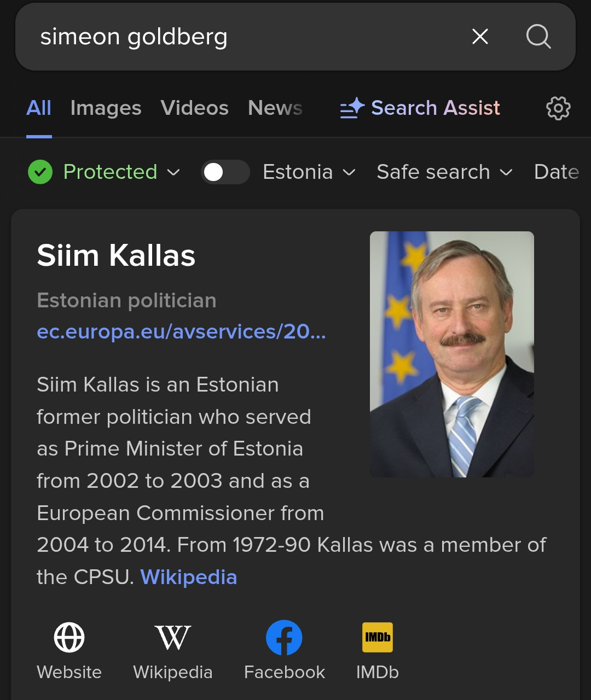Image resolution: width=591 pixels, height=700 pixels.
Task: Open the Estonia region dropdown
Action: tap(309, 172)
